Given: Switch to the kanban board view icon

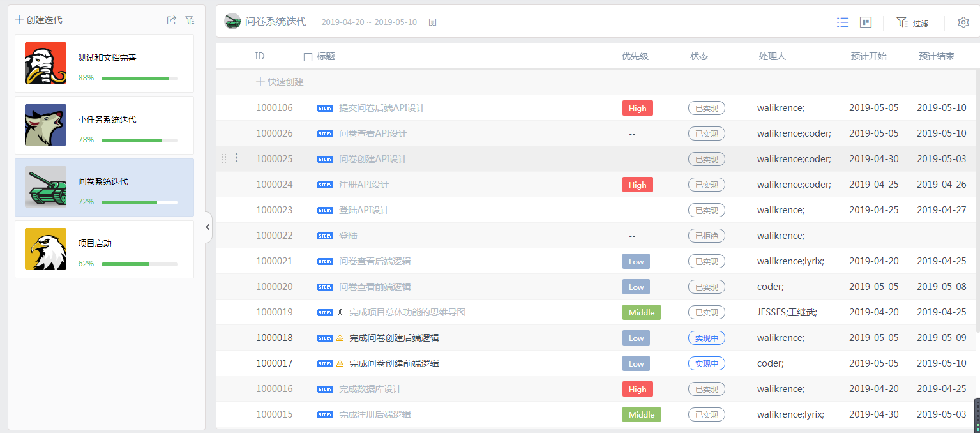Looking at the screenshot, I should click(866, 22).
